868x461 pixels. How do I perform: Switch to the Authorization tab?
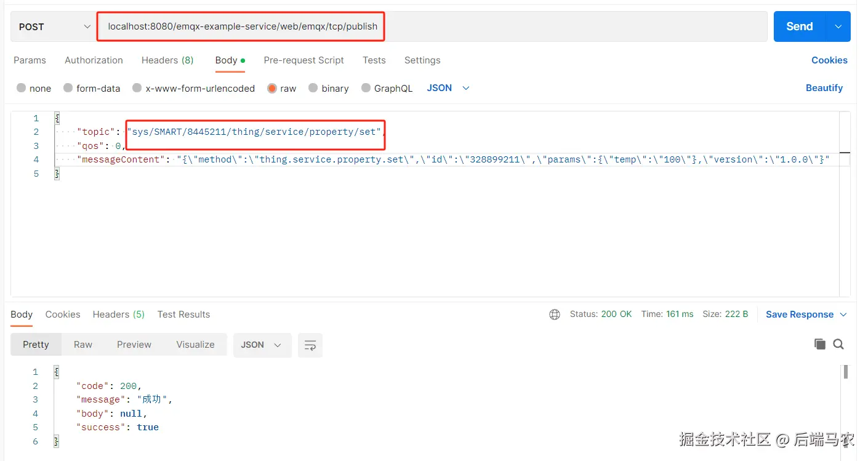click(x=94, y=60)
